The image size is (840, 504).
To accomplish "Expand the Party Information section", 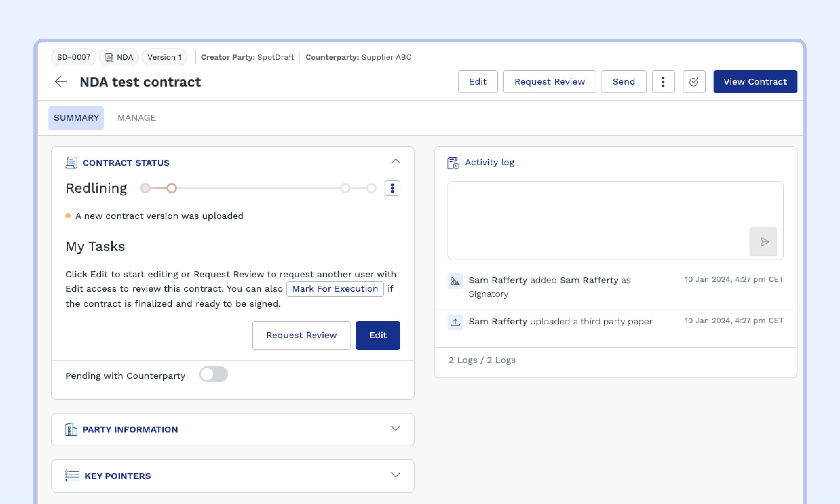I will 395,429.
